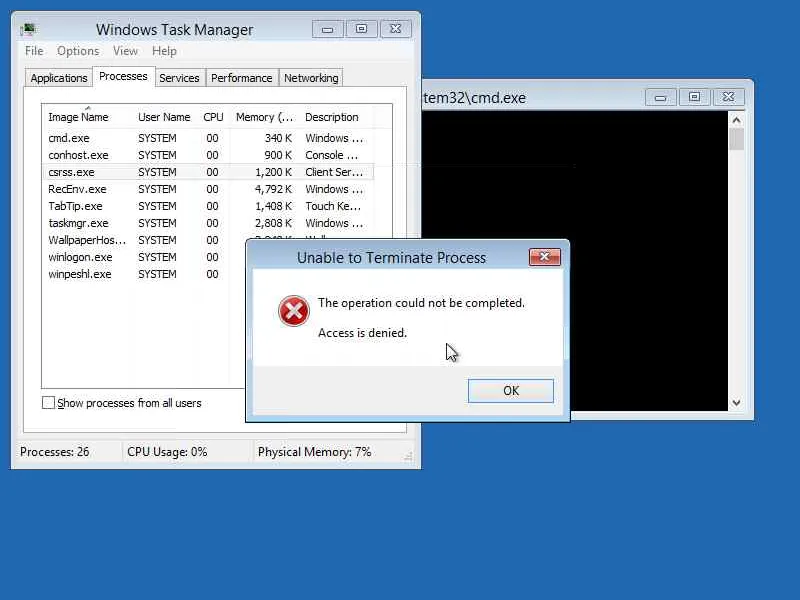The height and width of the screenshot is (600, 800).
Task: Click CPU Usage: 0% in status bar
Action: (167, 452)
